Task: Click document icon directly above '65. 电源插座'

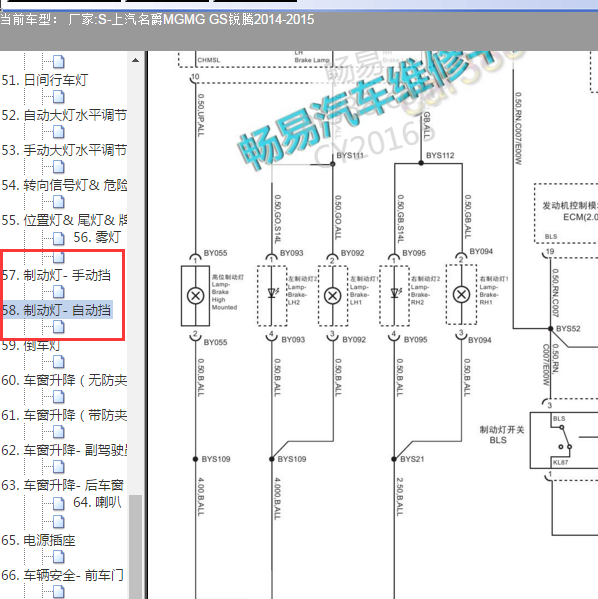Action: click(58, 522)
